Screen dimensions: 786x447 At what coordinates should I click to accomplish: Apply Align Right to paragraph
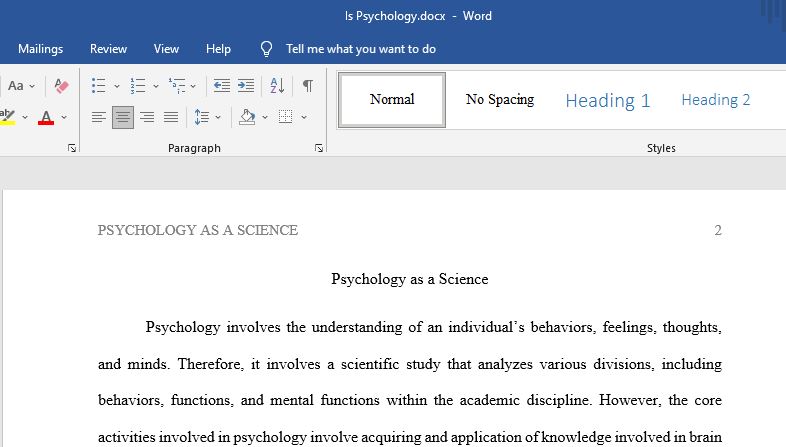coord(147,117)
